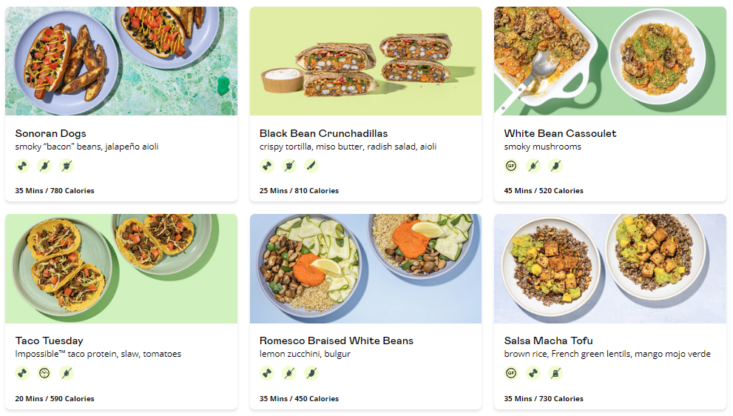
Task: Select the Taco Tuesday meal image
Action: (121, 268)
